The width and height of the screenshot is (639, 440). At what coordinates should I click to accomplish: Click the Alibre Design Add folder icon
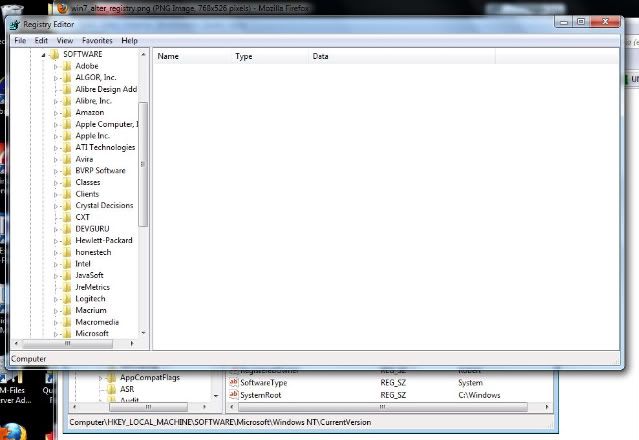click(67, 89)
